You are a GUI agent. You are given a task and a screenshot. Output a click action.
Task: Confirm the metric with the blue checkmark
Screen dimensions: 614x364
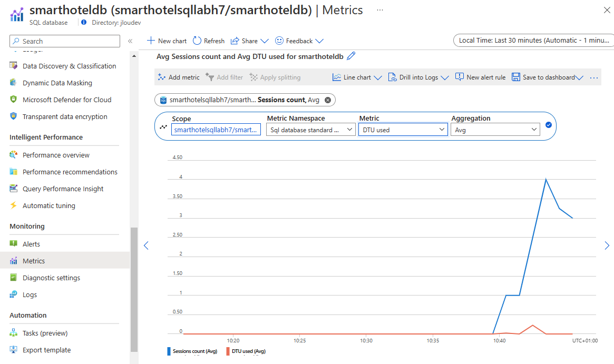point(548,125)
